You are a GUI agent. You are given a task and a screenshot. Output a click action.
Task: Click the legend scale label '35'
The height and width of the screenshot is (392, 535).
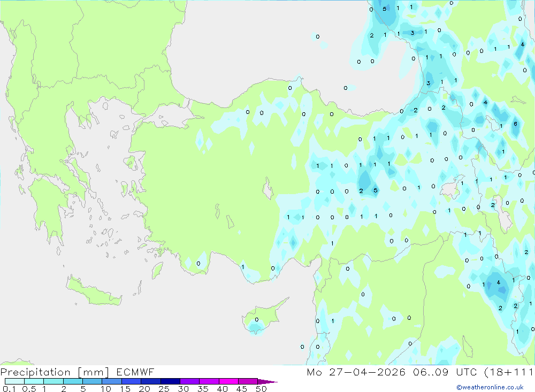pyautogui.click(x=203, y=389)
